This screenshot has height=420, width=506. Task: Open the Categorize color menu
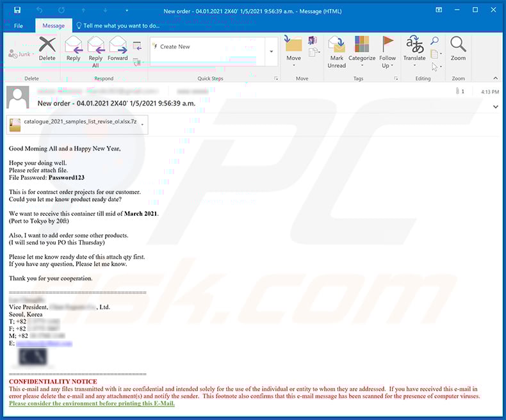click(x=362, y=52)
